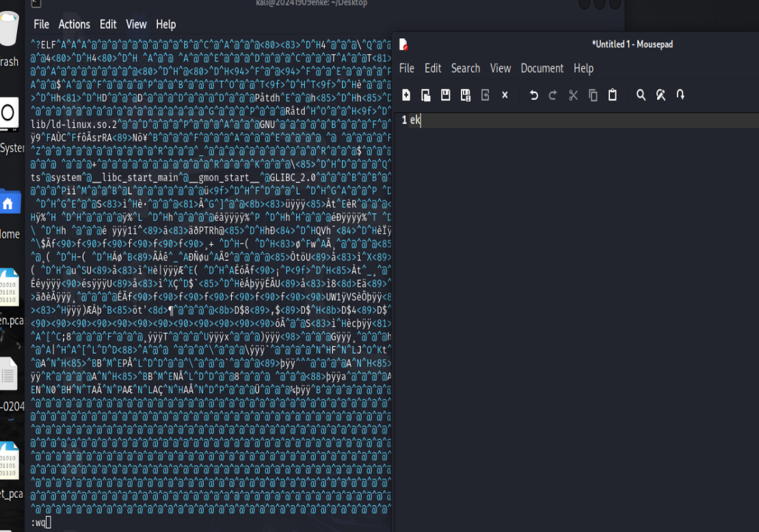
Task: Click the '*Untitled 1 - Mousepad' title text
Action: pyautogui.click(x=632, y=44)
